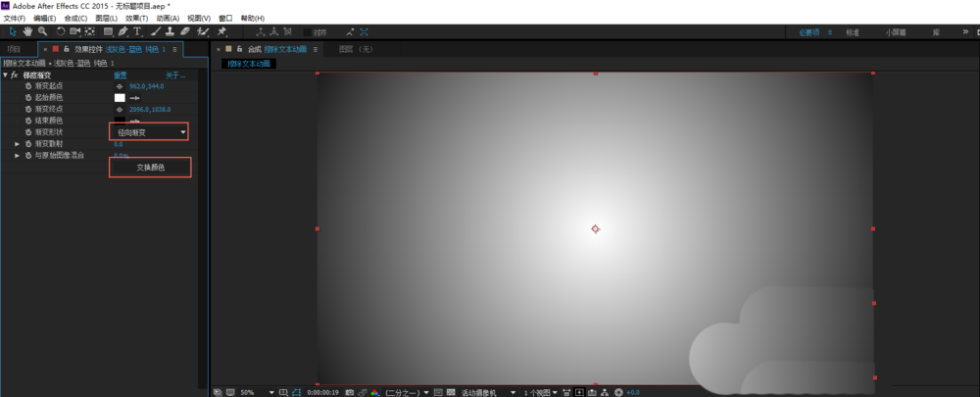Select the Puppet Pin tool

221,31
